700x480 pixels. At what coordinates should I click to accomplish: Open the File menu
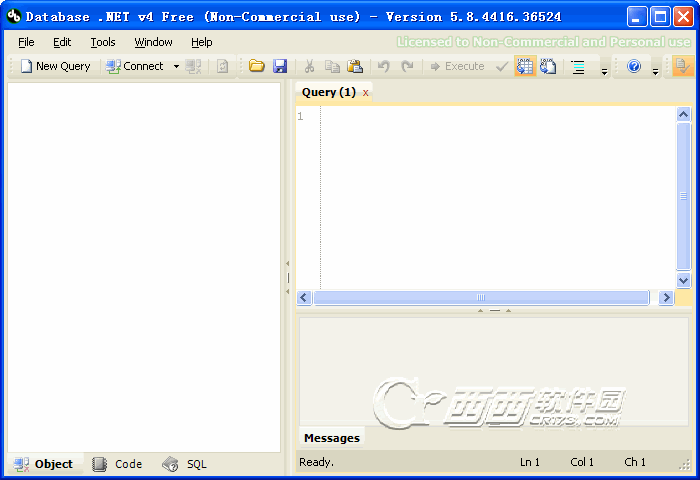[26, 42]
